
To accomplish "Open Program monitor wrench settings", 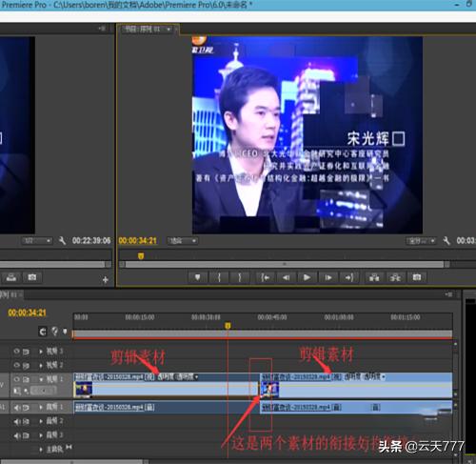I will [x=446, y=241].
